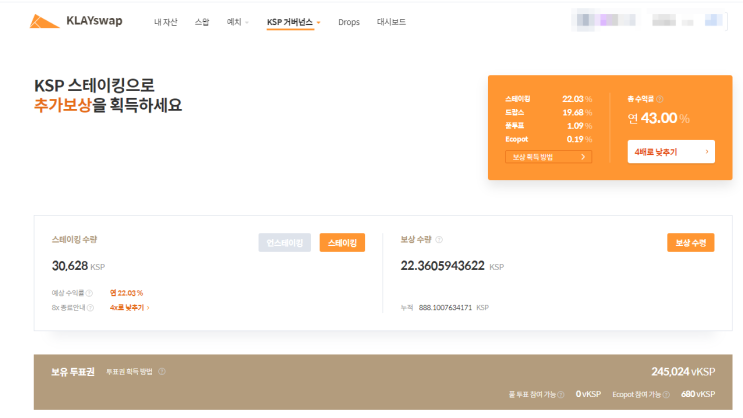
Task: Click question mark beside 예상 수익률
Action: (x=89, y=293)
